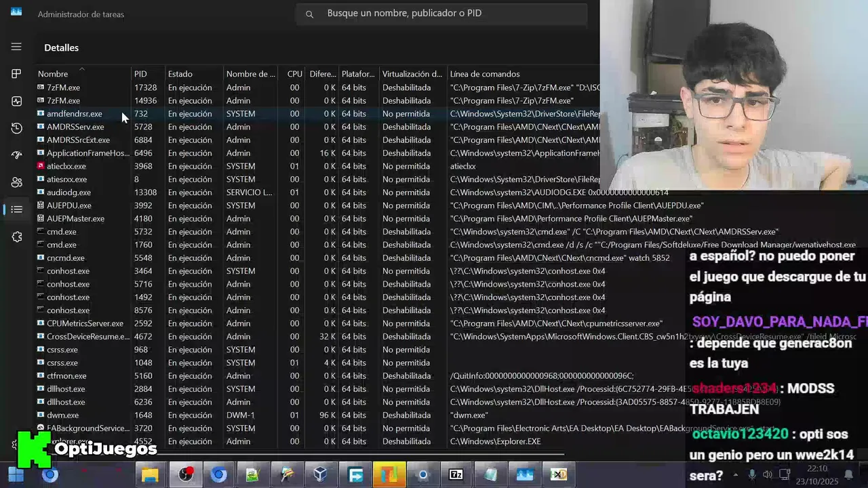The width and height of the screenshot is (868, 488).
Task: Select the Details list icon in sidebar
Action: (16, 209)
